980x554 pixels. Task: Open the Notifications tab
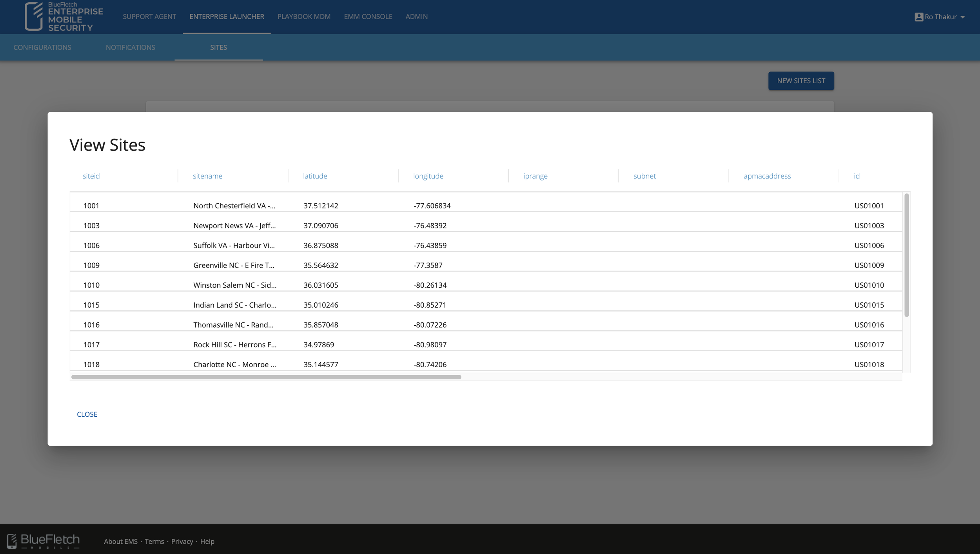click(x=130, y=47)
